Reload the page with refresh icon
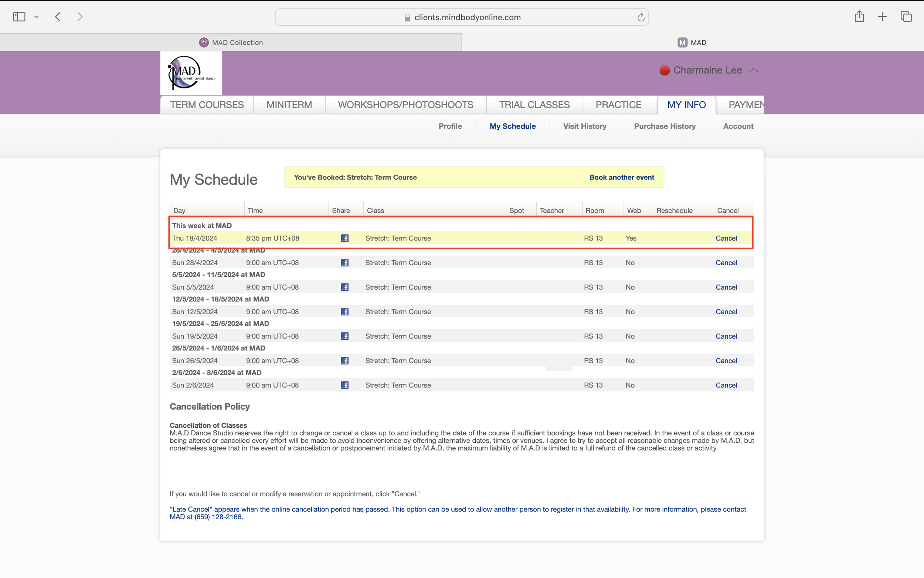The image size is (924, 578). click(x=641, y=17)
